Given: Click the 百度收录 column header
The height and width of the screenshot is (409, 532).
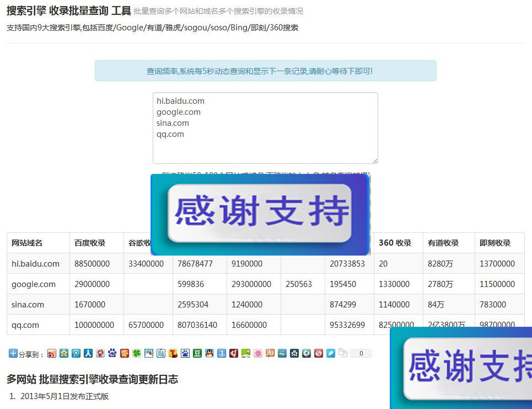Looking at the screenshot, I should pos(90,243).
